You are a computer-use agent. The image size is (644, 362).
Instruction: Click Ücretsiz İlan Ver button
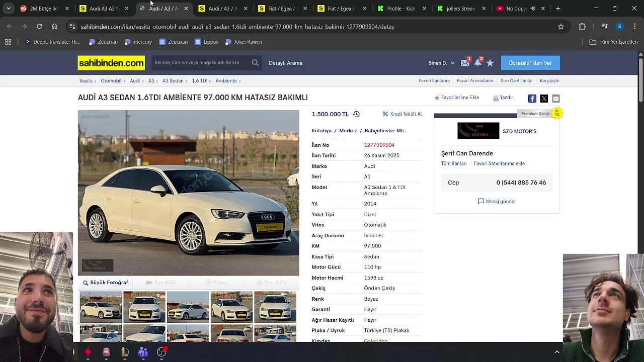(x=530, y=63)
